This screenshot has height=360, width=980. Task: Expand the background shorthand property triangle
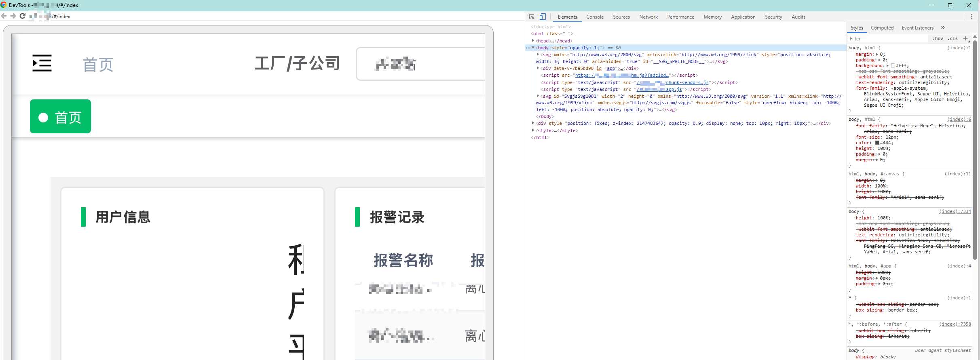tap(888, 65)
